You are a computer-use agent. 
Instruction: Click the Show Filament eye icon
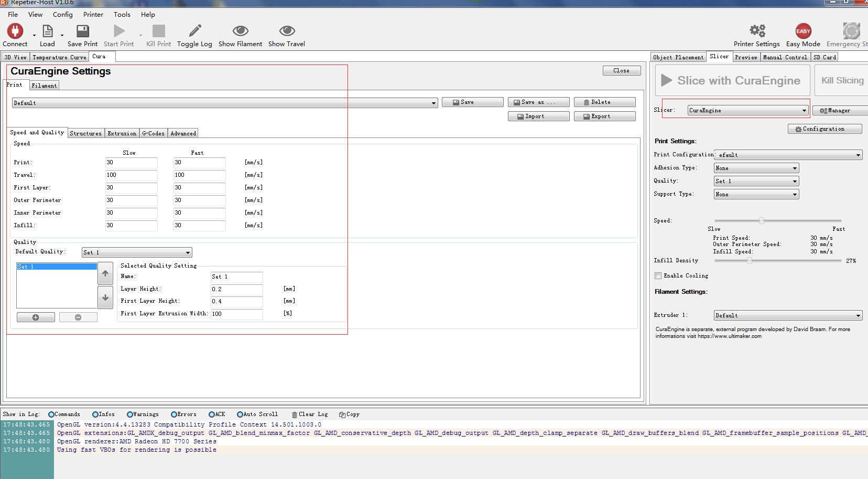pos(240,31)
